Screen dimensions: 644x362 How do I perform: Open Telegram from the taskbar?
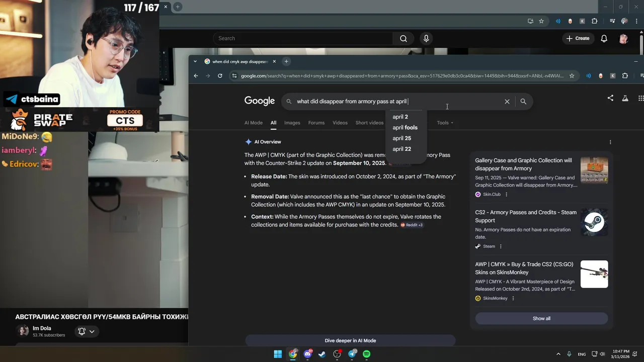coord(352,354)
